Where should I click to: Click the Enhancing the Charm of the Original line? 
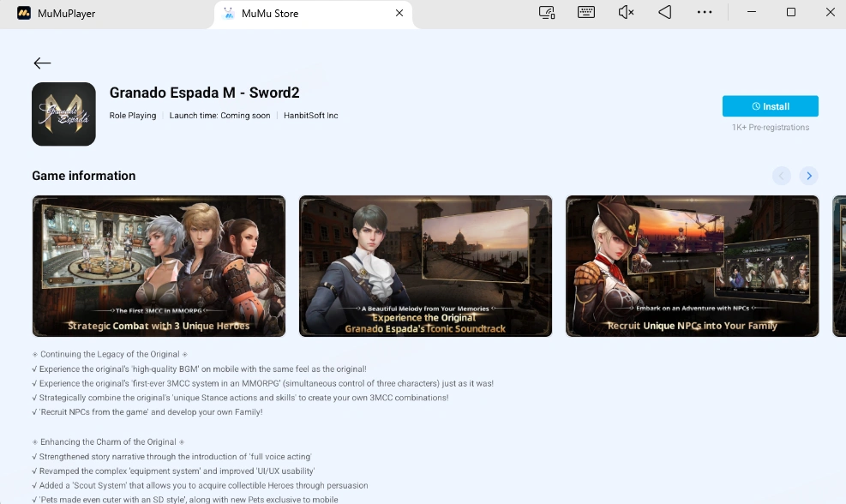[108, 442]
